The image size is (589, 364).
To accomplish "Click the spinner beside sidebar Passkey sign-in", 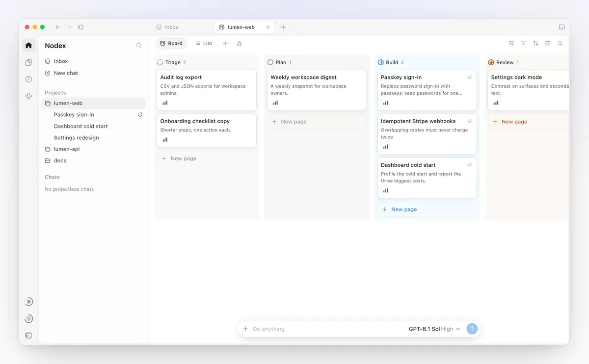I will point(140,114).
